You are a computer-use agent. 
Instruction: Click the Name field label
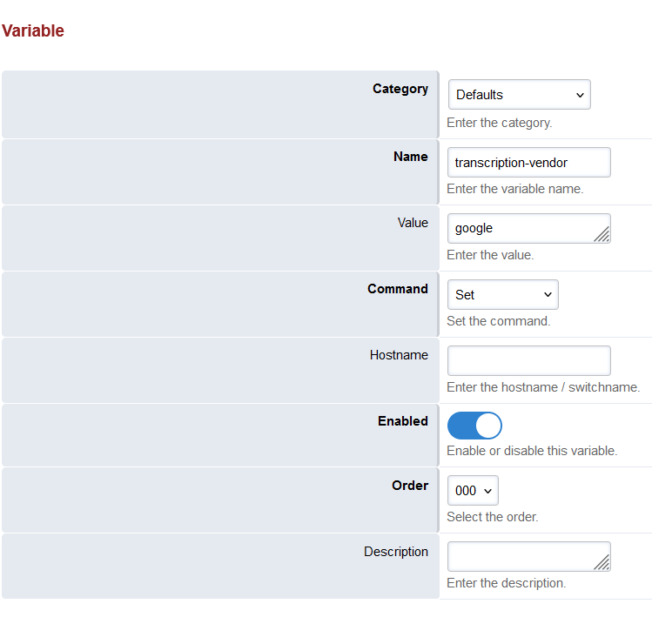pos(411,157)
